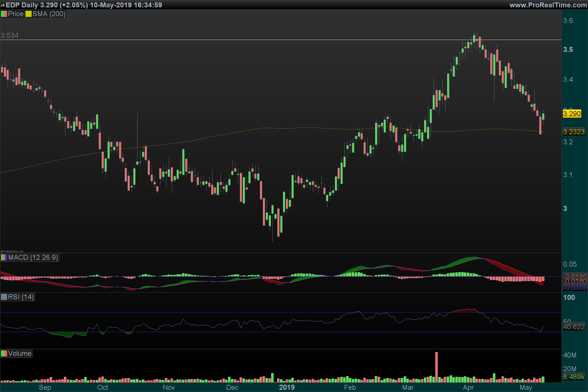
Task: Click the blue -0.0359 MACD value tag
Action: [575, 287]
